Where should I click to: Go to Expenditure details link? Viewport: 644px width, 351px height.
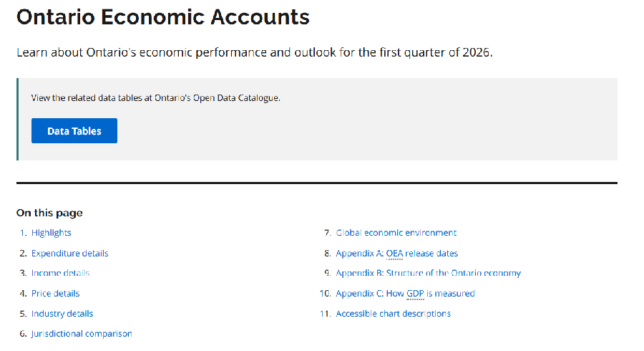70,253
